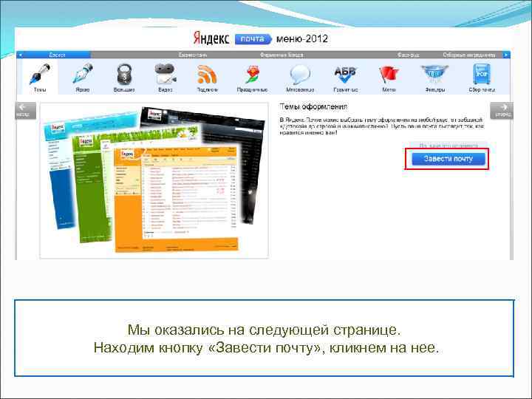Switch to the Бизнес-ланч menu section
532x399 pixels.
[x=193, y=55]
